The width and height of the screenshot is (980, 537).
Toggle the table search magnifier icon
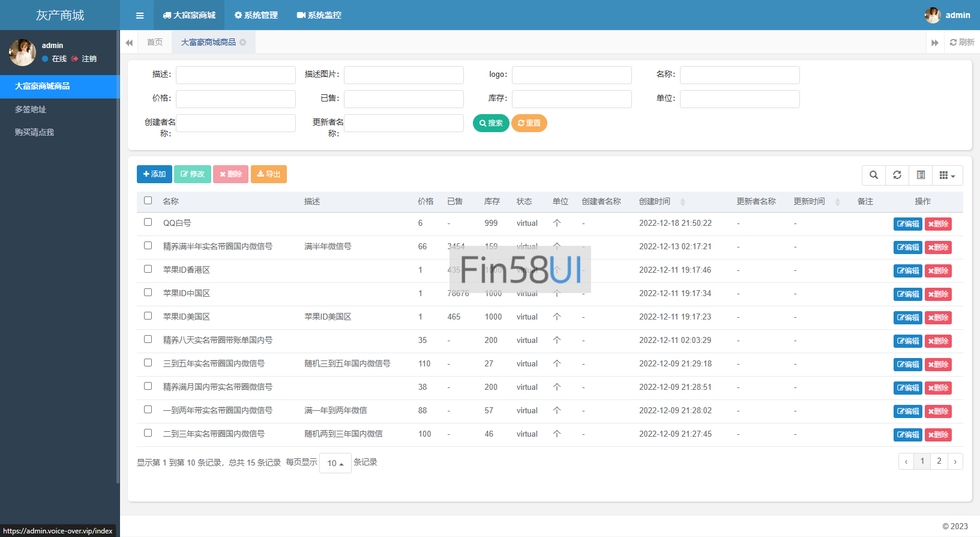click(x=874, y=175)
